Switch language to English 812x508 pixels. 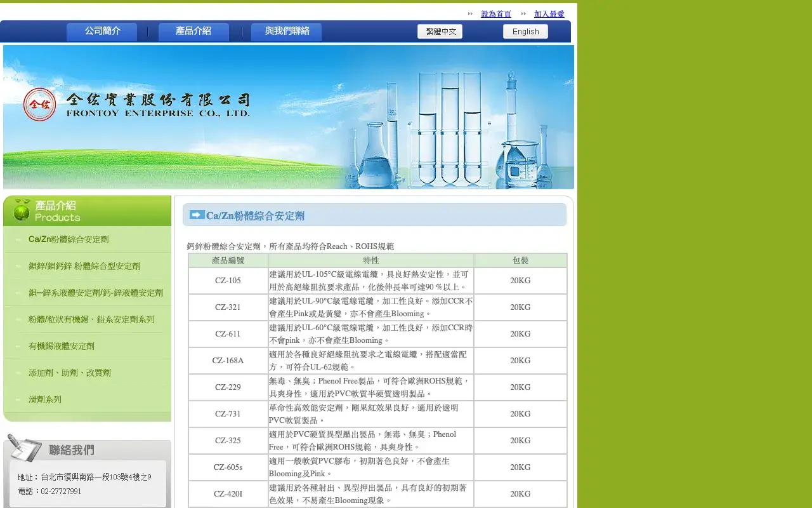[x=525, y=32]
